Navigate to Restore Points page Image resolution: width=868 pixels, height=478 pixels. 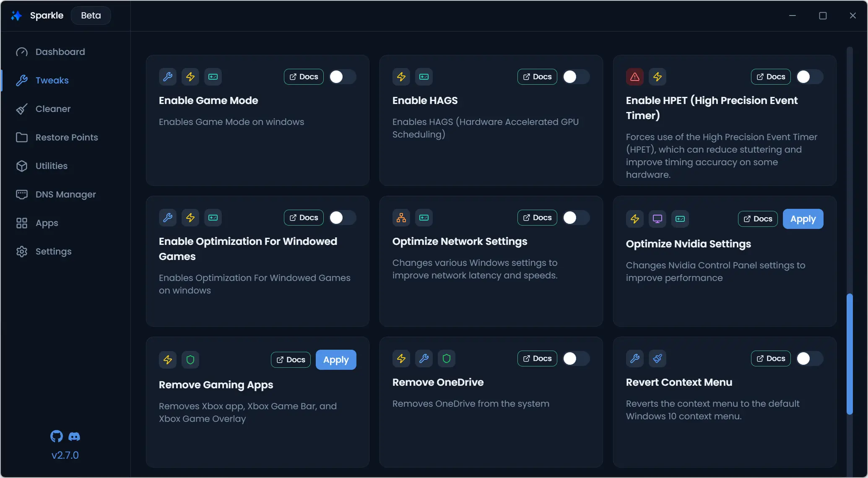[66, 138]
